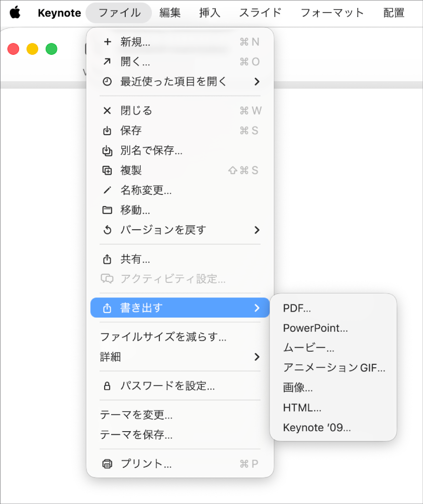This screenshot has width=423, height=504.
Task: Select PDF from the export submenu
Action: coord(297,308)
